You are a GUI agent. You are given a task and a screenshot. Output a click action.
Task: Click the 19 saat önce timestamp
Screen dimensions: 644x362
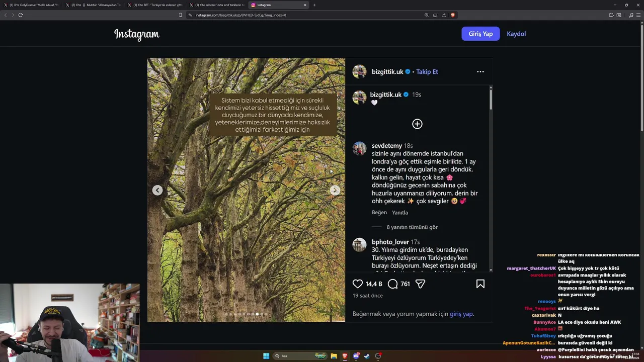coord(368,296)
